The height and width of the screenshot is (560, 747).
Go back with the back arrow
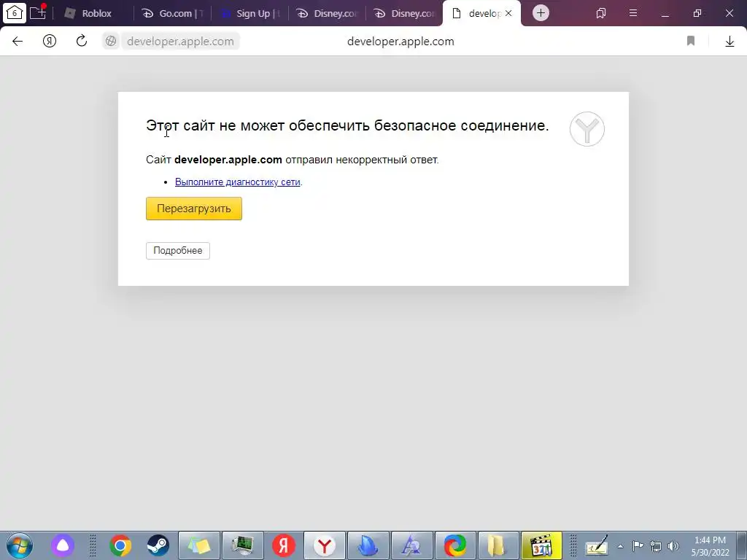click(18, 42)
